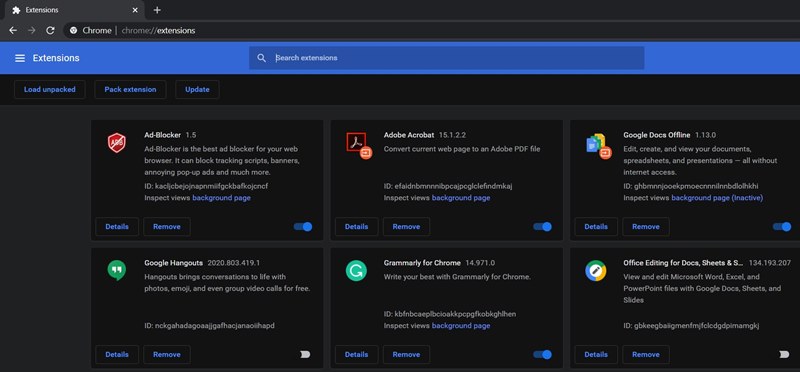Open Details for Google Docs Offline
800x372 pixels.
coord(596,227)
